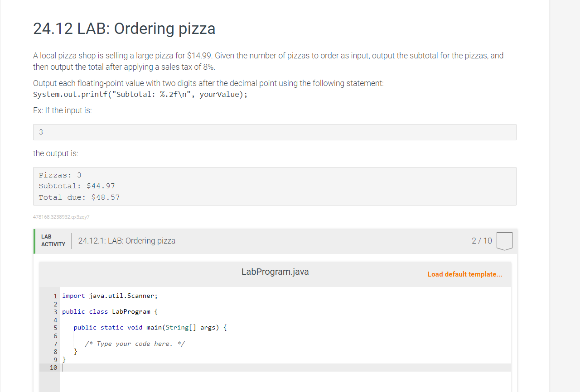This screenshot has height=392, width=580.
Task: Click the LAB ACTIVITY label
Action: point(53,240)
